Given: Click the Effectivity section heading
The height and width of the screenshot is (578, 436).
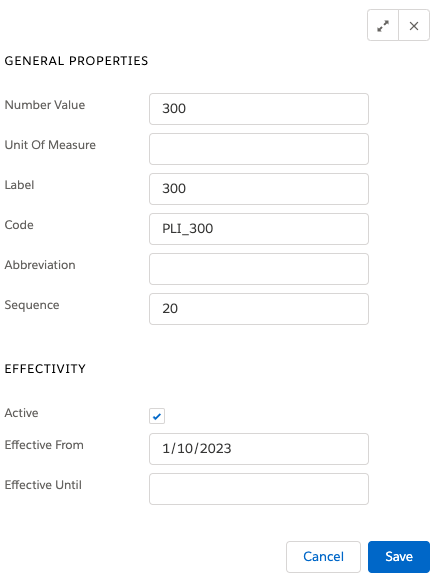Looking at the screenshot, I should click(45, 369).
